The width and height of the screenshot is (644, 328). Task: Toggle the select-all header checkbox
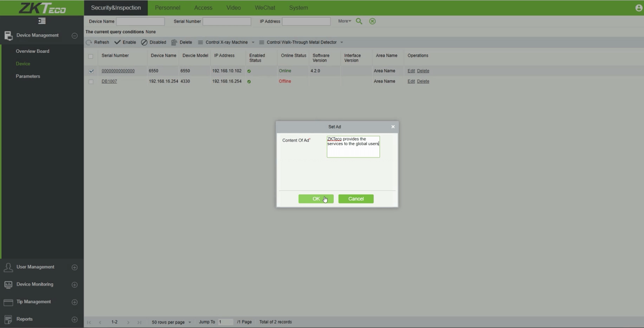90,56
